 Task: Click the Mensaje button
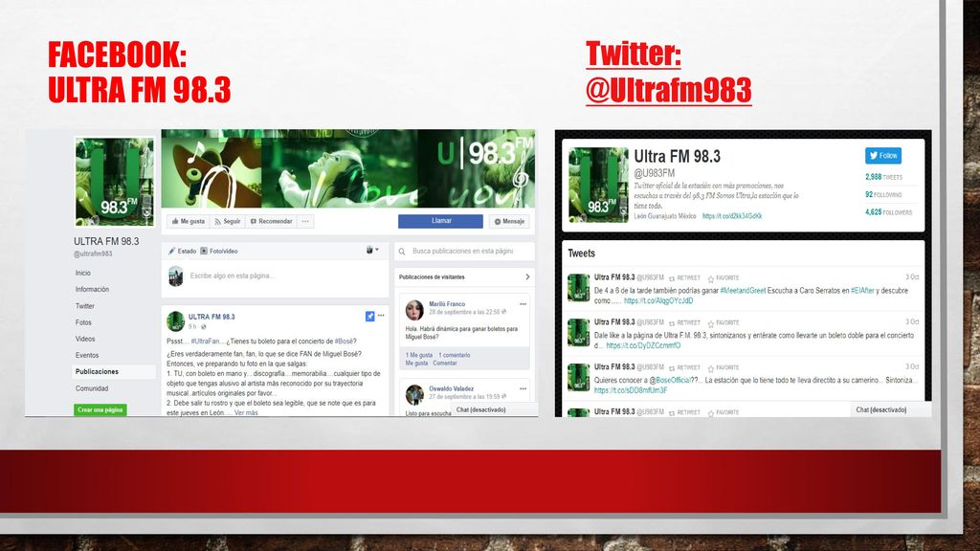coord(509,221)
